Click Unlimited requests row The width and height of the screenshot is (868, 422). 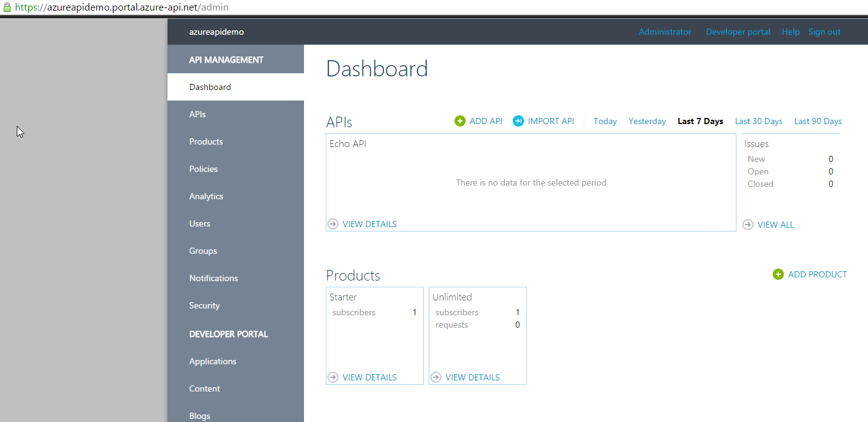tap(477, 325)
